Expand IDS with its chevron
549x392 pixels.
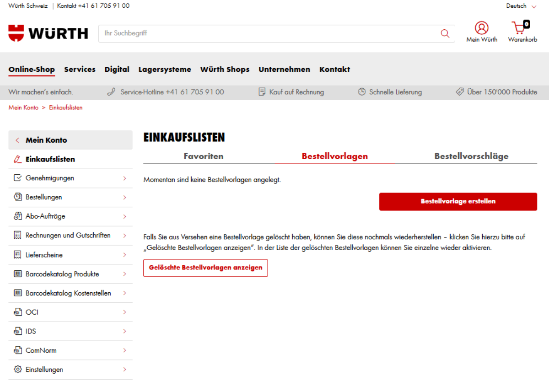point(124,331)
